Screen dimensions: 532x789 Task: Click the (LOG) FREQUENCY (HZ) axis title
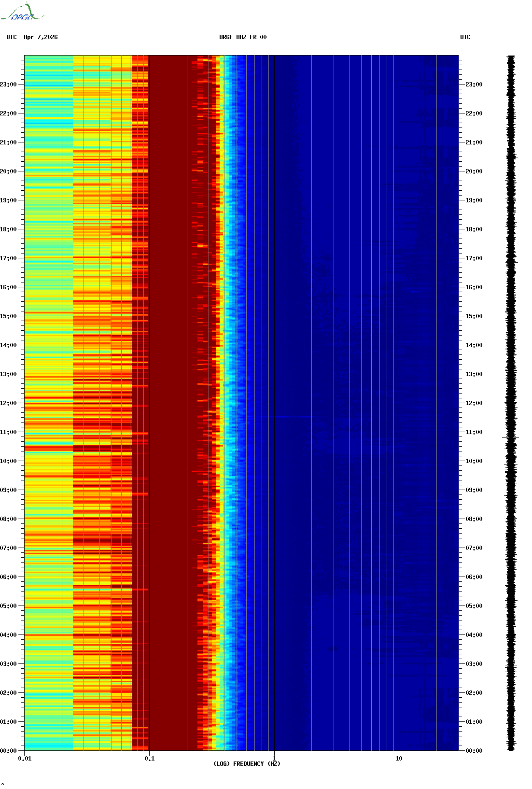point(247,764)
